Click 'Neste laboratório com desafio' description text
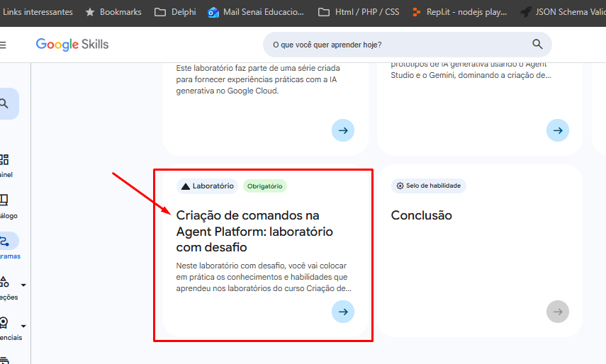The width and height of the screenshot is (606, 364). click(x=264, y=277)
